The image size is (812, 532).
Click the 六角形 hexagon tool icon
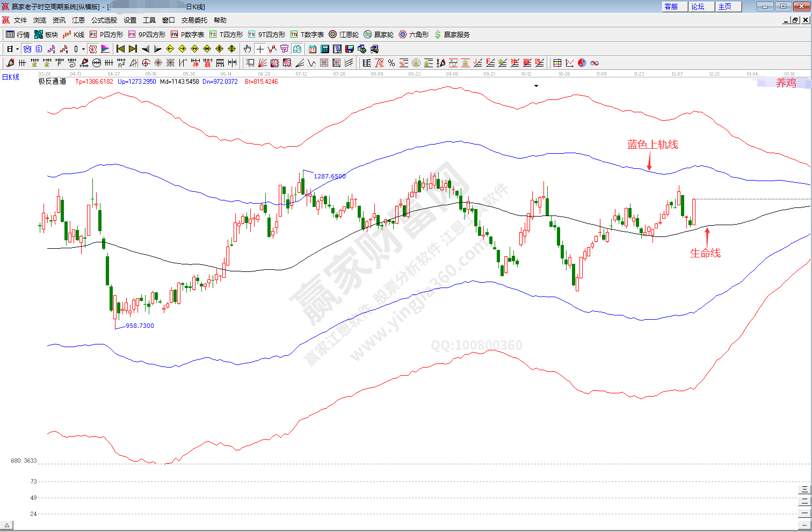click(x=414, y=34)
